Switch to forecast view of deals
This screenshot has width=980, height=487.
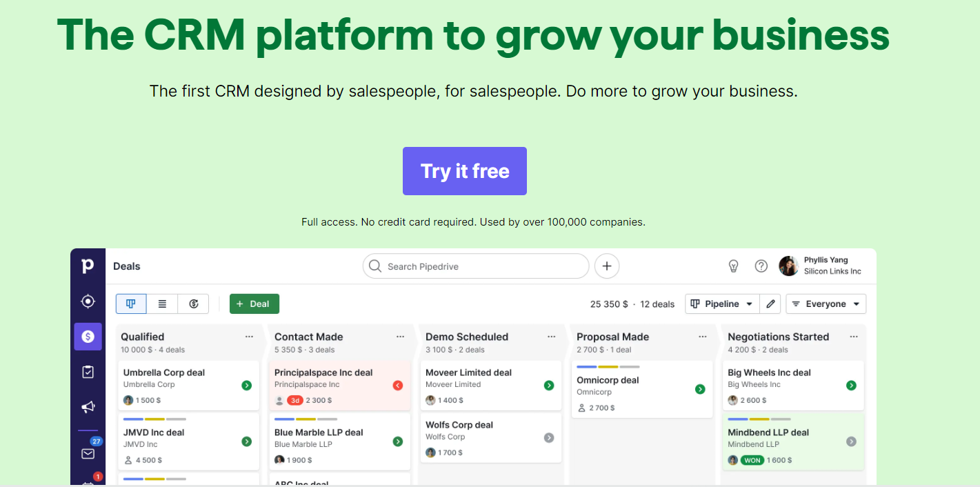[x=193, y=304]
